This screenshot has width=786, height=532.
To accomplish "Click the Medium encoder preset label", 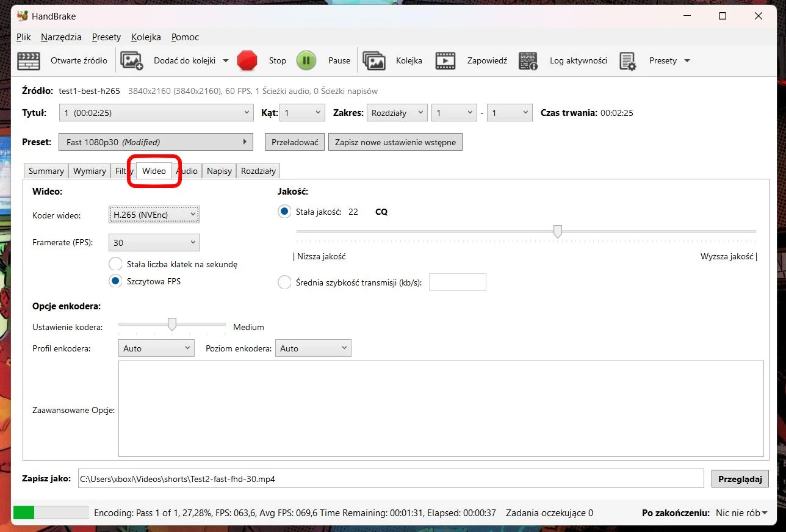I will click(x=248, y=327).
